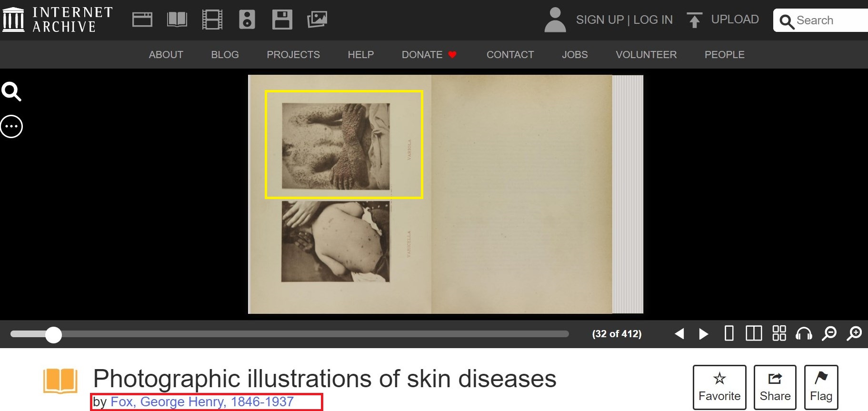Image resolution: width=868 pixels, height=411 pixels.
Task: Open the Video film-strip icon
Action: click(x=212, y=20)
